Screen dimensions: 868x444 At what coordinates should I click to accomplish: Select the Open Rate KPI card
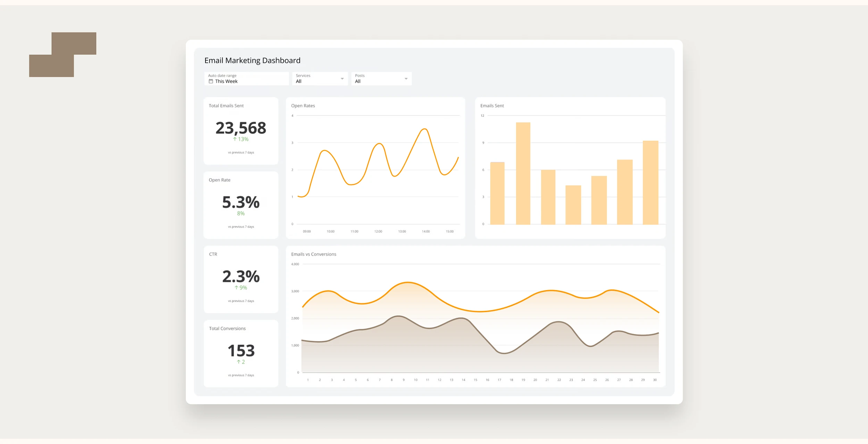coord(241,205)
